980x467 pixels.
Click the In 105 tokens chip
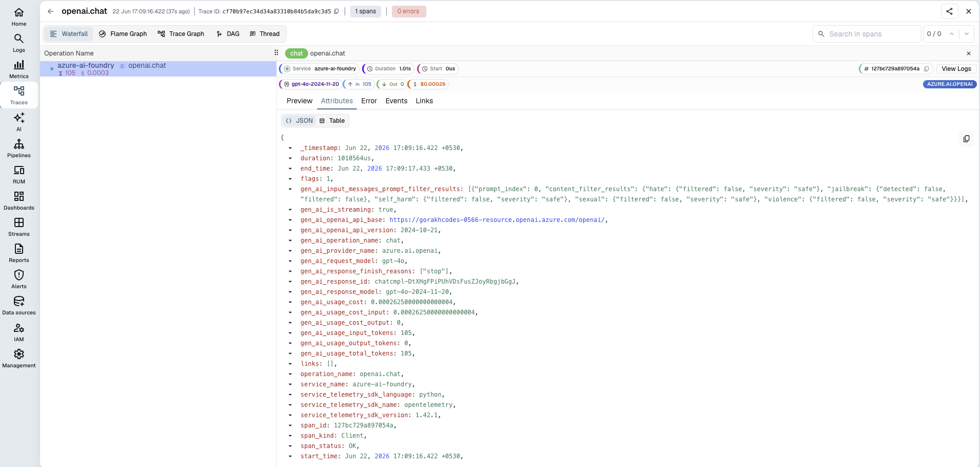(359, 84)
